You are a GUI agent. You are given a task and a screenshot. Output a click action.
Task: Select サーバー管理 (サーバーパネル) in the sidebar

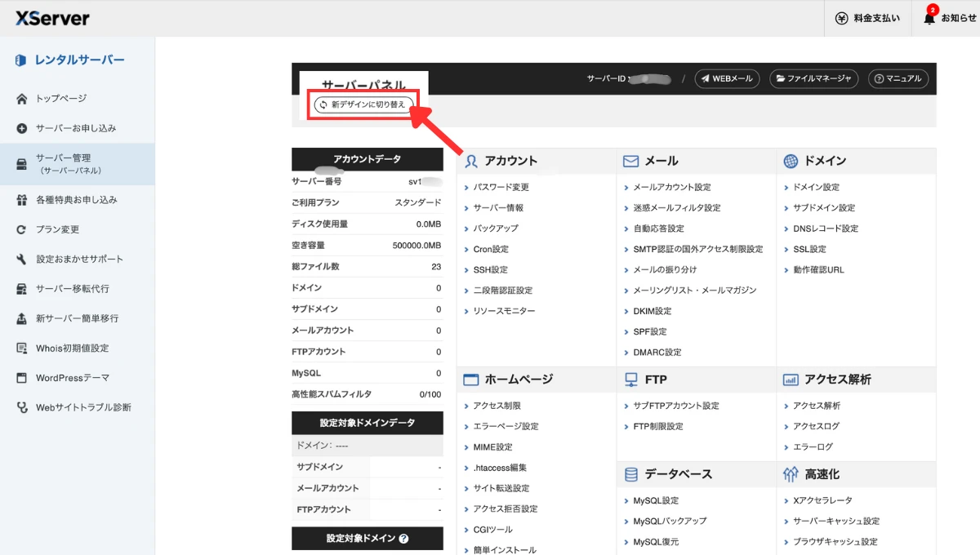[x=77, y=164]
